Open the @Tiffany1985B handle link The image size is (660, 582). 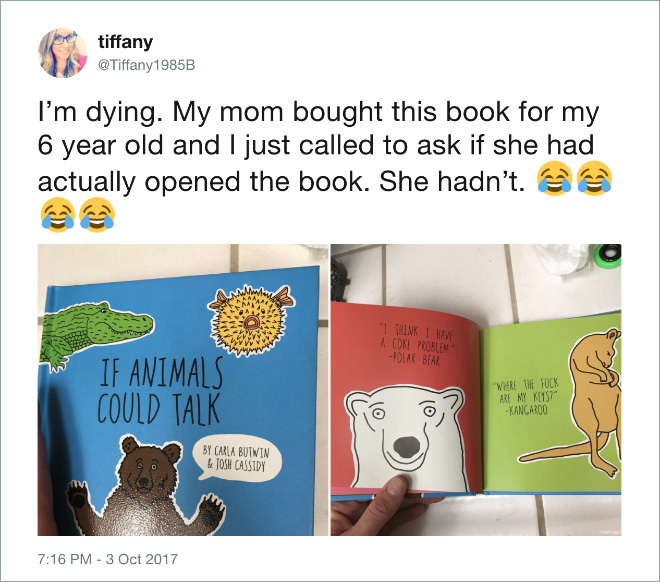(x=146, y=65)
